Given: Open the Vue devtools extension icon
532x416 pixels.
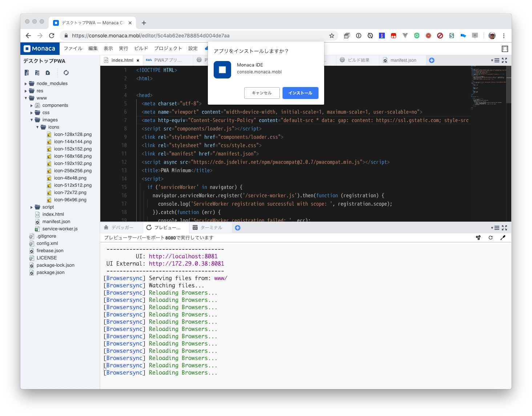Looking at the screenshot, I should [405, 36].
